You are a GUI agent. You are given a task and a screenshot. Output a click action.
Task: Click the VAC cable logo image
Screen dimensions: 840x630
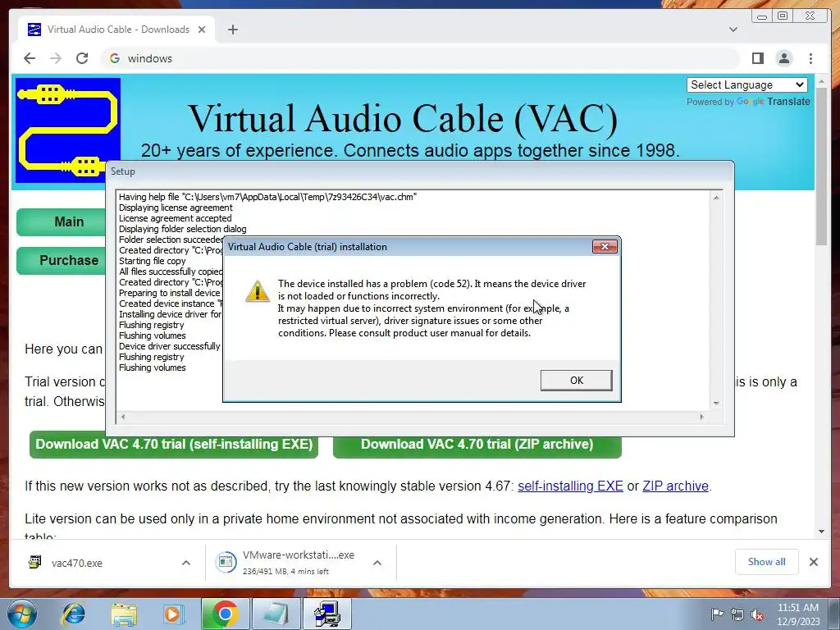(x=68, y=130)
